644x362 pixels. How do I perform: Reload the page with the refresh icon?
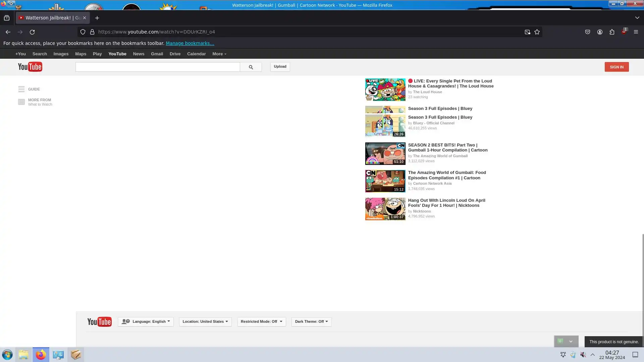[x=32, y=32]
